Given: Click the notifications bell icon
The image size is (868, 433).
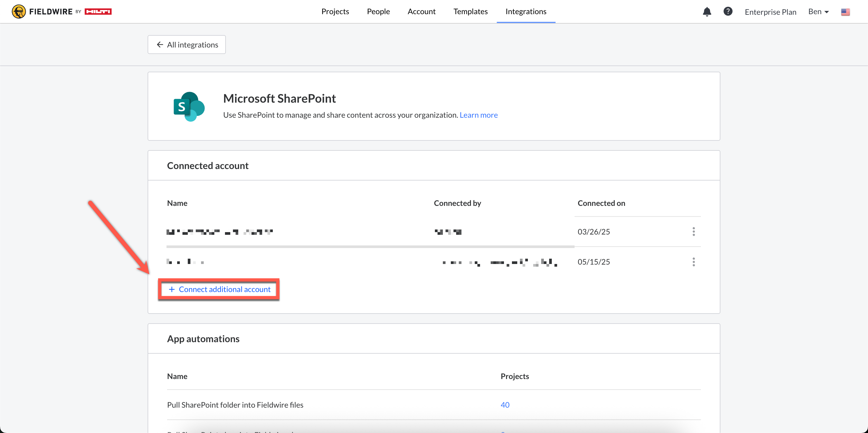Looking at the screenshot, I should pyautogui.click(x=707, y=12).
